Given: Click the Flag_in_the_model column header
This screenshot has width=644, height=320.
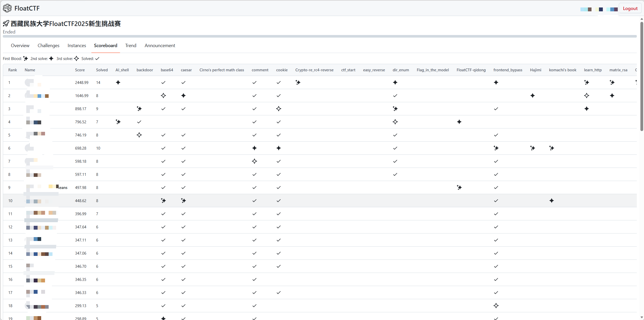Looking at the screenshot, I should tap(433, 70).
